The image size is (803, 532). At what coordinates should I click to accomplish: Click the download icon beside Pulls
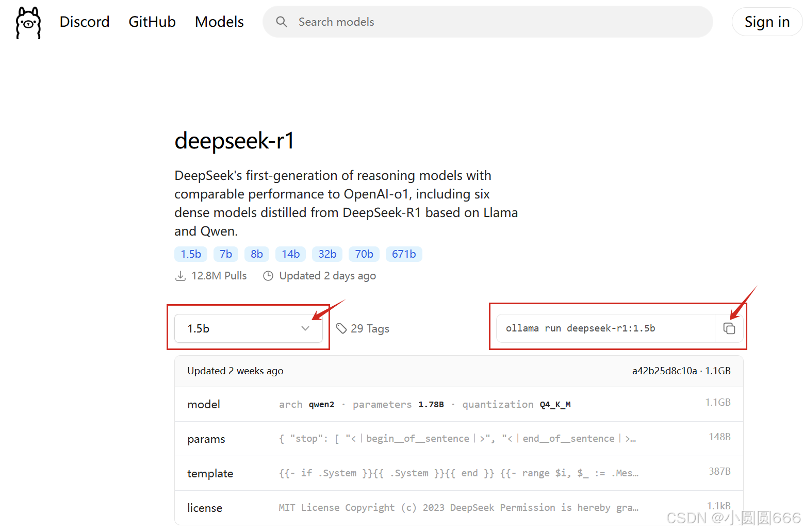(x=181, y=276)
